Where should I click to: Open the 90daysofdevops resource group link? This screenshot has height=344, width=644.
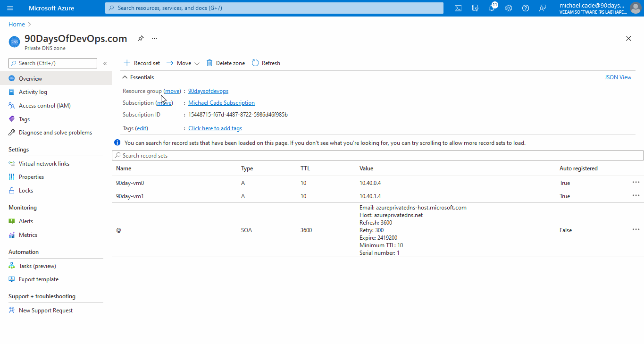tap(208, 91)
